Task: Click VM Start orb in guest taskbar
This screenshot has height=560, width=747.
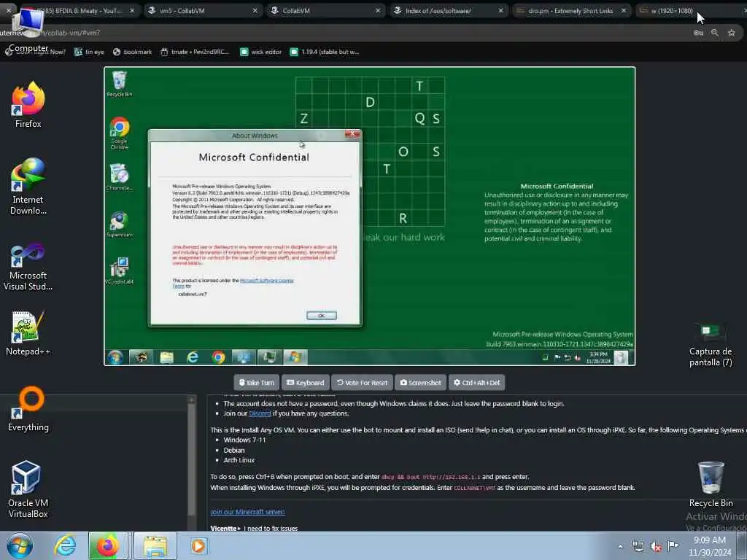Action: [x=115, y=357]
